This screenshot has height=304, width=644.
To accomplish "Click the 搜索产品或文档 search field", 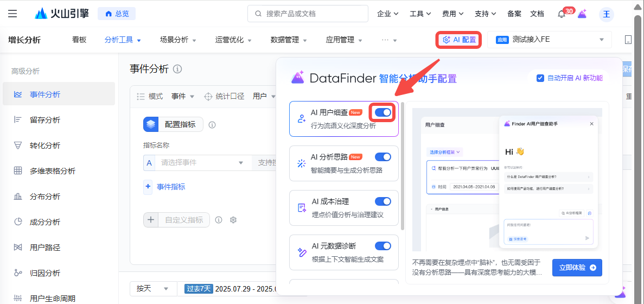I will 308,14.
